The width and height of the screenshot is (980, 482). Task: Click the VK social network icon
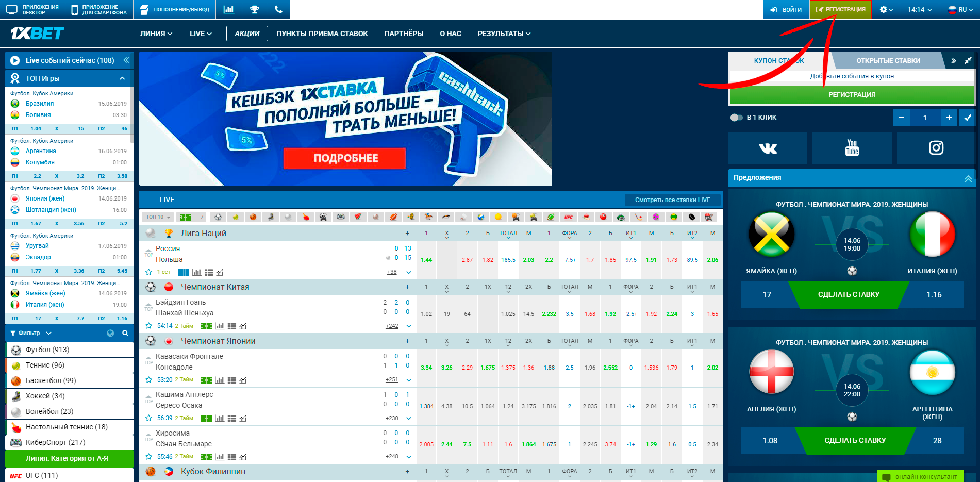(x=768, y=148)
